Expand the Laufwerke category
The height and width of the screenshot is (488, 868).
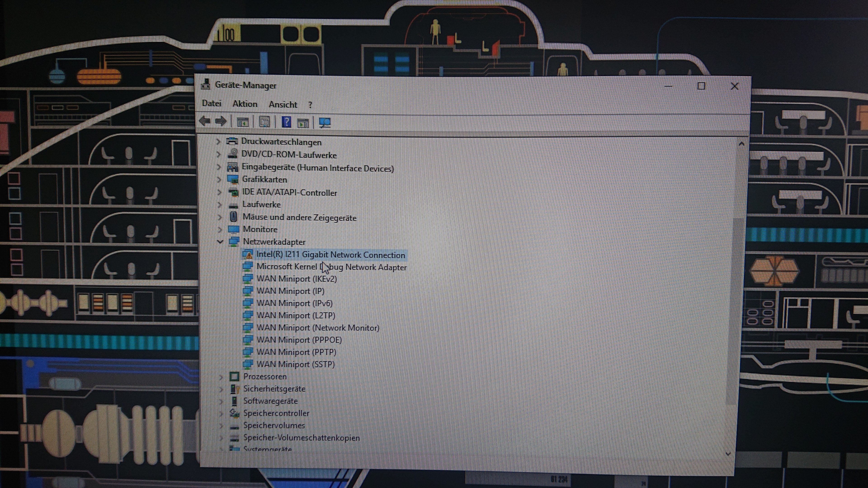(220, 205)
